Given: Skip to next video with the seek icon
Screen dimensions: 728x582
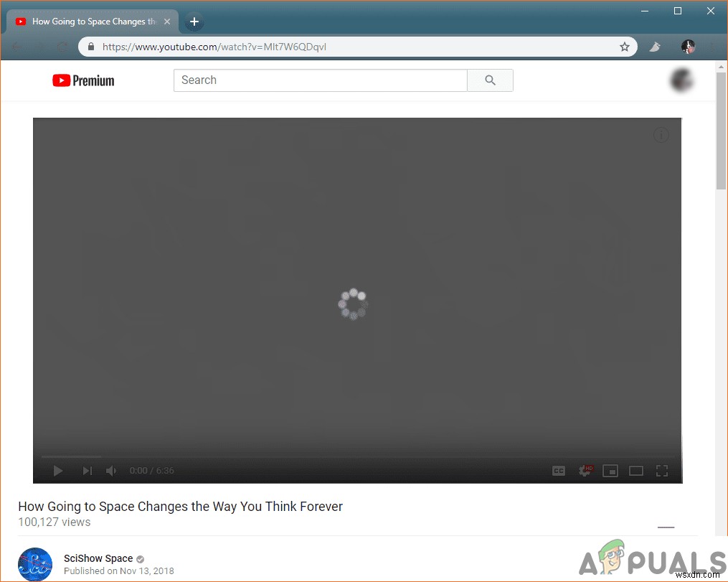Looking at the screenshot, I should tap(88, 470).
